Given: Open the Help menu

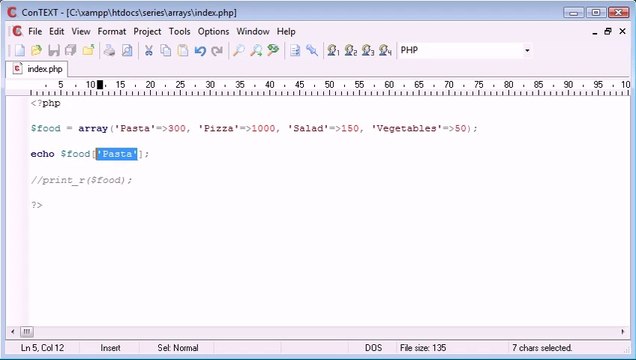Looking at the screenshot, I should pos(286,31).
